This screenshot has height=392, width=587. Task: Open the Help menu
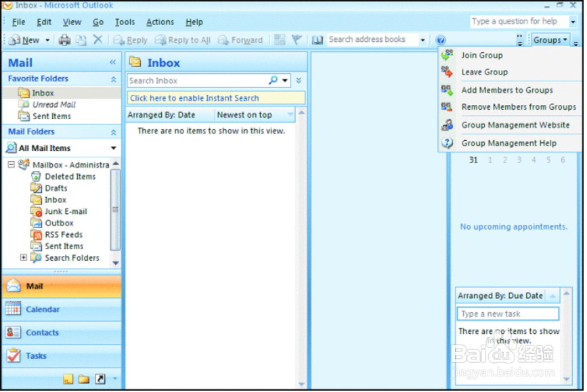(x=194, y=22)
